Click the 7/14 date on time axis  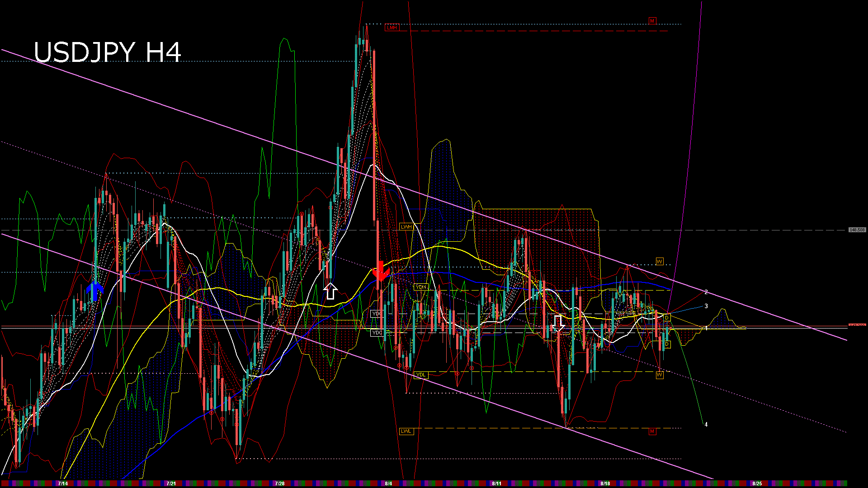[x=63, y=483]
